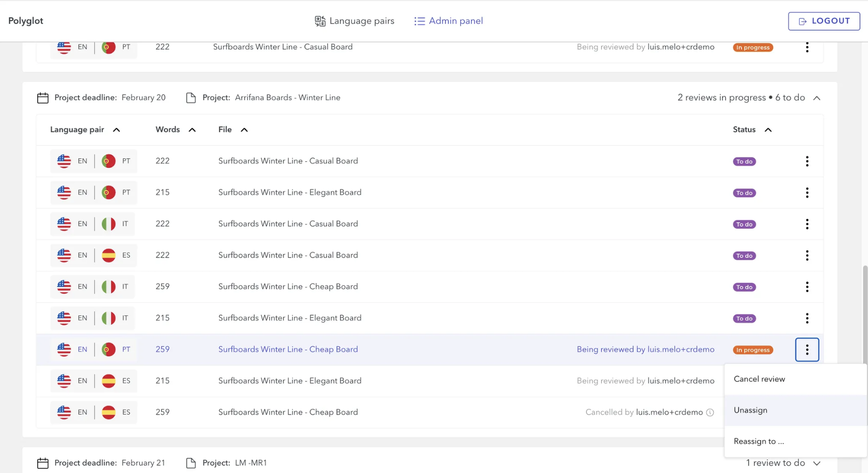Click the To do badge on the EN-PT 222 row

744,161
